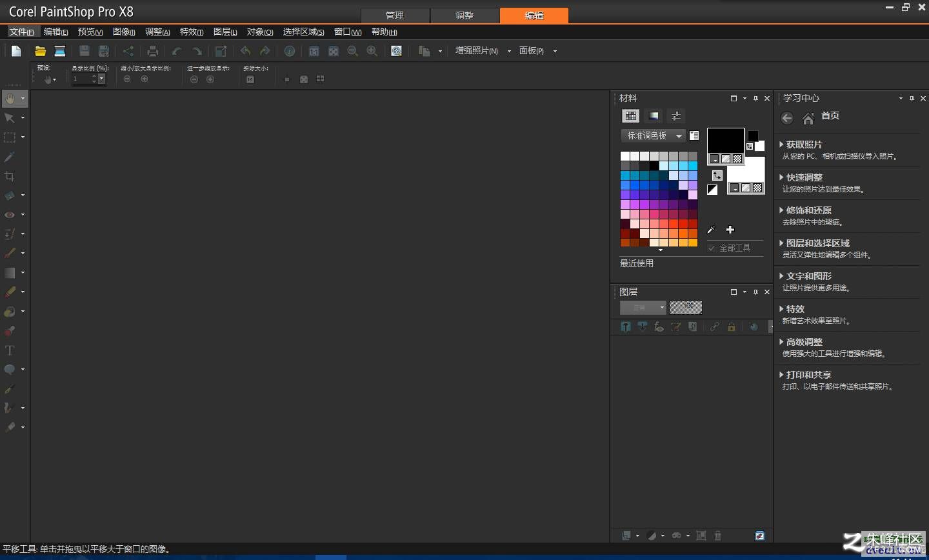Open the 图像 menu
The height and width of the screenshot is (560, 929).
[124, 32]
